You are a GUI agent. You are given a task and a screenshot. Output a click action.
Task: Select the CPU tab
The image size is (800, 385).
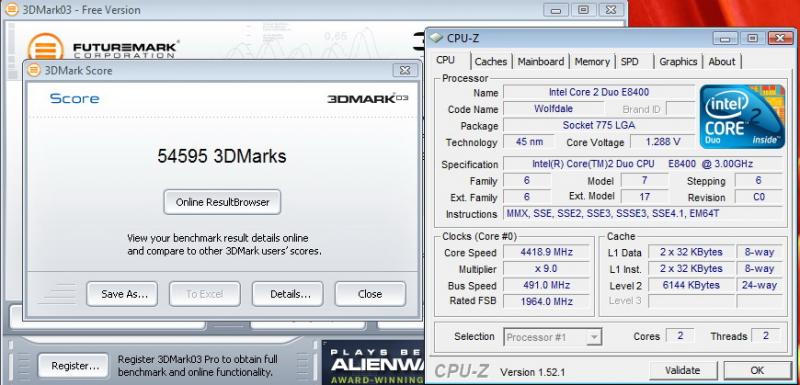click(x=445, y=60)
